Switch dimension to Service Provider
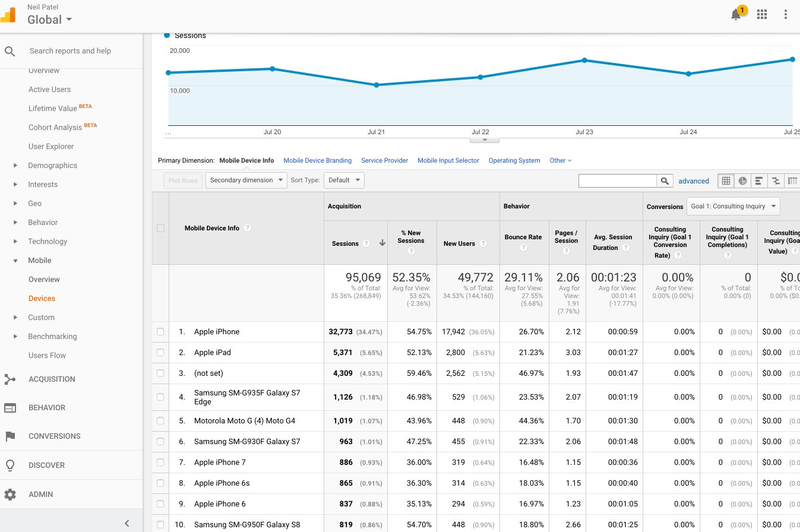The height and width of the screenshot is (532, 800). click(385, 161)
